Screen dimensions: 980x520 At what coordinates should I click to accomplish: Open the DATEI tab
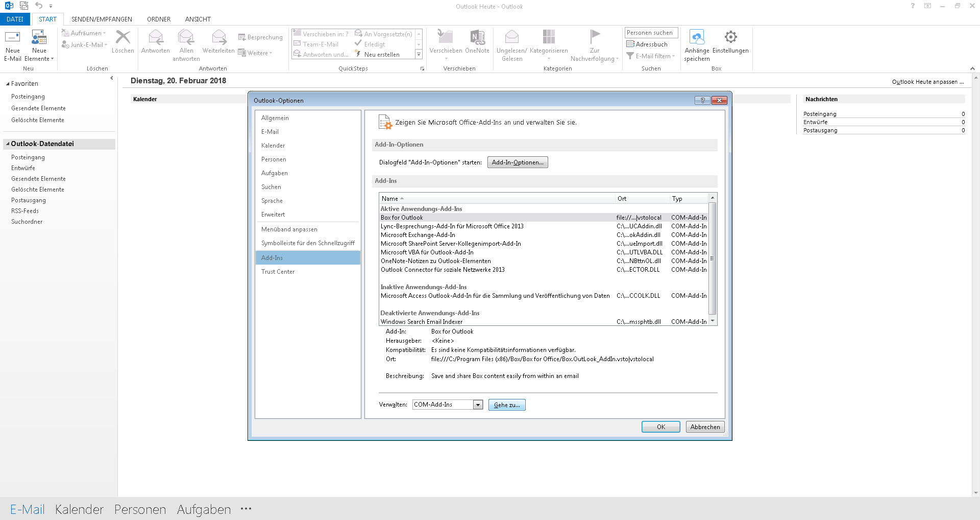(15, 19)
